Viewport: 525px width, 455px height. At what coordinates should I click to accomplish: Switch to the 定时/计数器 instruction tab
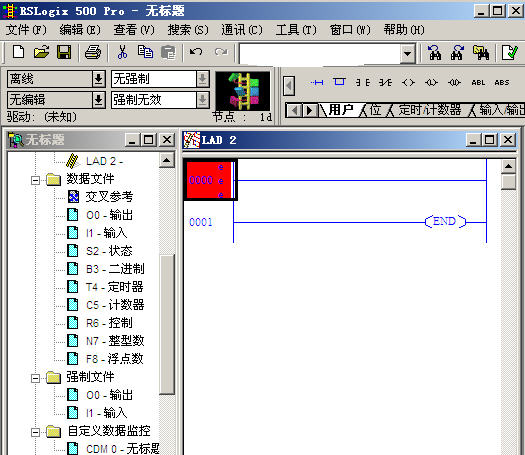(x=430, y=110)
